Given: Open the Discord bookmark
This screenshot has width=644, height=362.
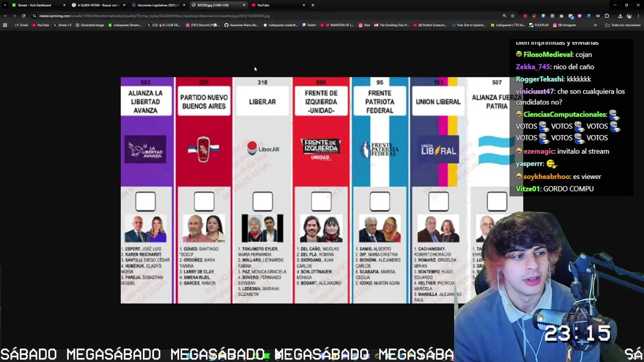Looking at the screenshot, I should click(x=203, y=25).
